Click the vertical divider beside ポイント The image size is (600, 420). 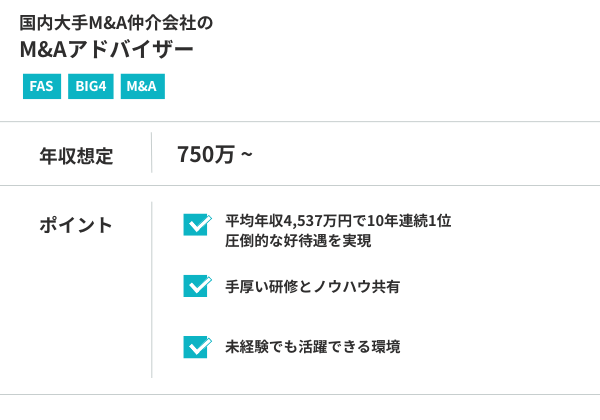(x=152, y=288)
